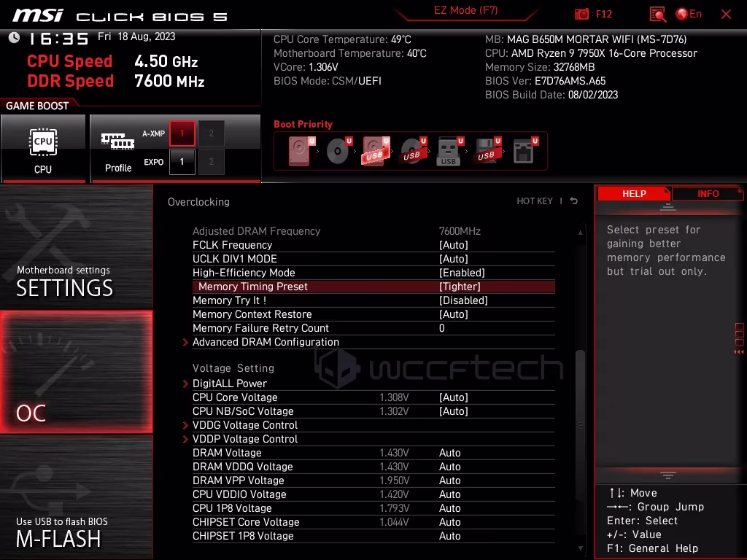Click the help panel bottom scroll handle
The width and height of the screenshot is (747, 560).
[x=668, y=475]
